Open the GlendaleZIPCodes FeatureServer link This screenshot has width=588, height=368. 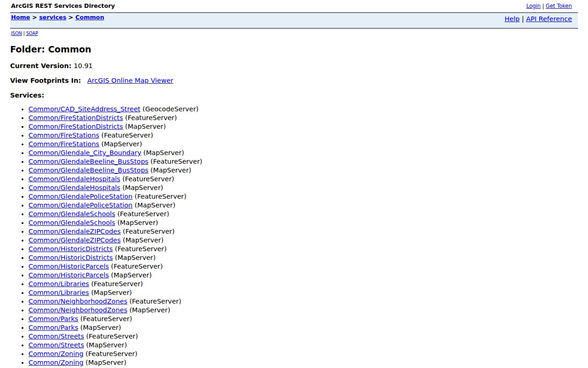point(74,231)
